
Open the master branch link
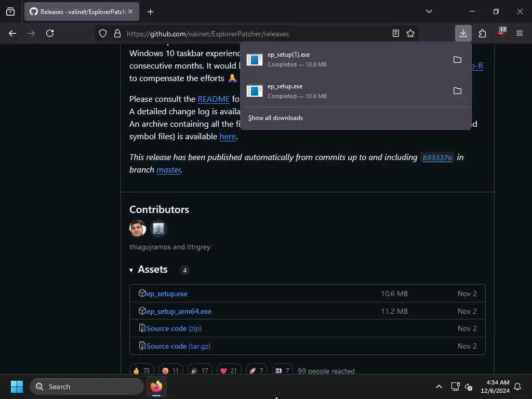pyautogui.click(x=168, y=170)
